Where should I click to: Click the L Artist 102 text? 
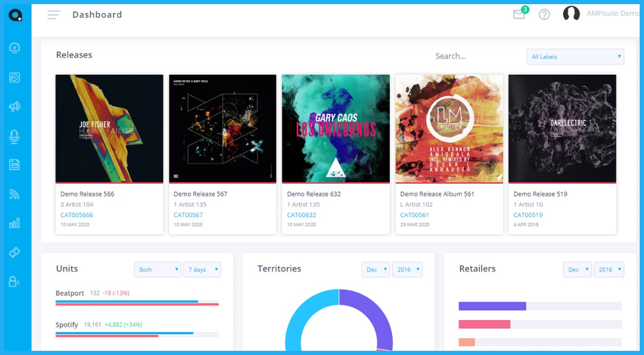[416, 205]
